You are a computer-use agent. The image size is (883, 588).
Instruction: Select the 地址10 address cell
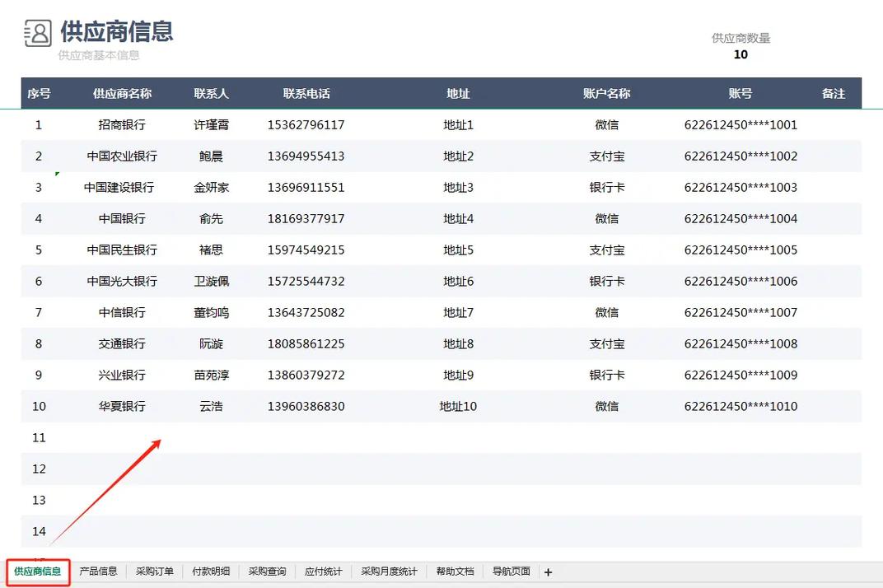[x=458, y=406]
